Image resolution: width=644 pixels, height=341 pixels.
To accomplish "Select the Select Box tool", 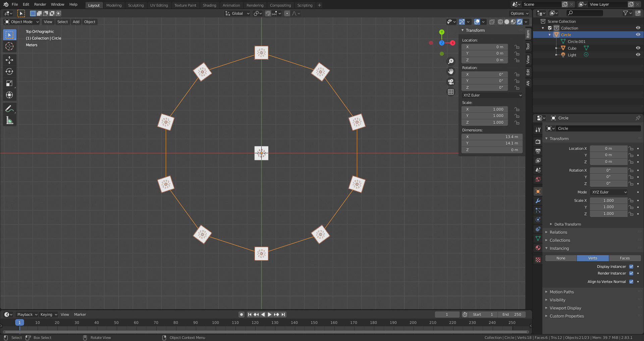I will 10,35.
